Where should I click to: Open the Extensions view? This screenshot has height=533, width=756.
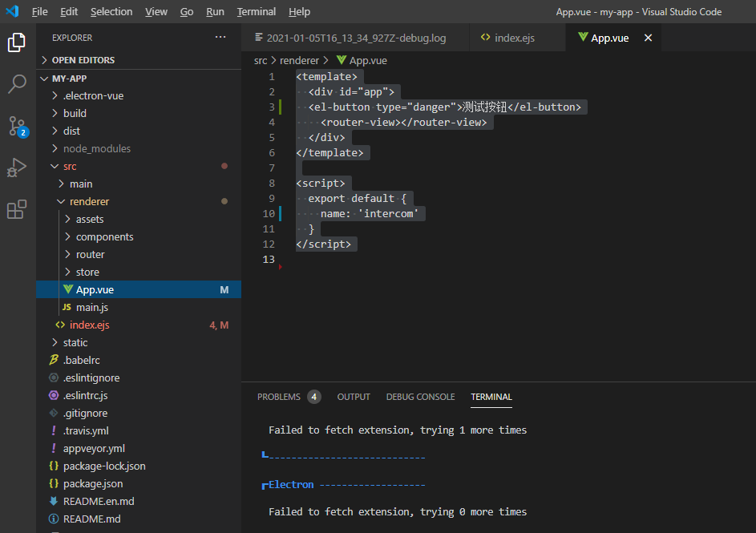coord(18,209)
